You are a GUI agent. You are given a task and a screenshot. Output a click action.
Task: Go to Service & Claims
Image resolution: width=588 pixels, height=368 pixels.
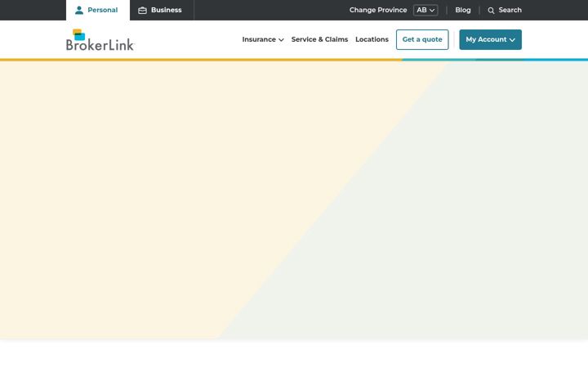point(319,39)
